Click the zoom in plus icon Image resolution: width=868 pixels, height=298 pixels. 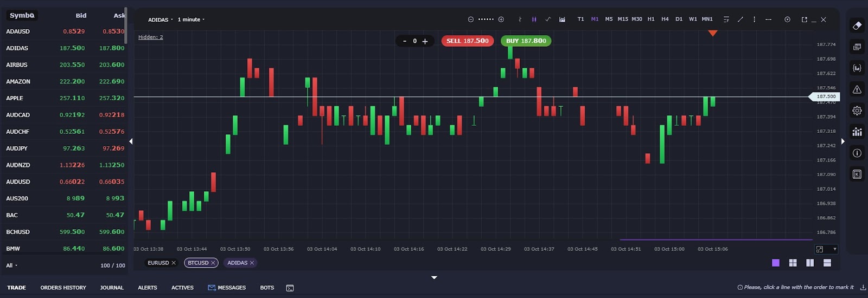[501, 20]
